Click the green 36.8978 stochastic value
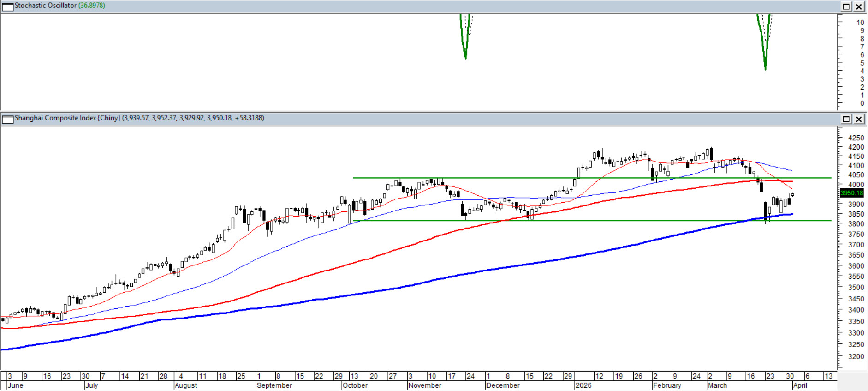 pyautogui.click(x=92, y=6)
